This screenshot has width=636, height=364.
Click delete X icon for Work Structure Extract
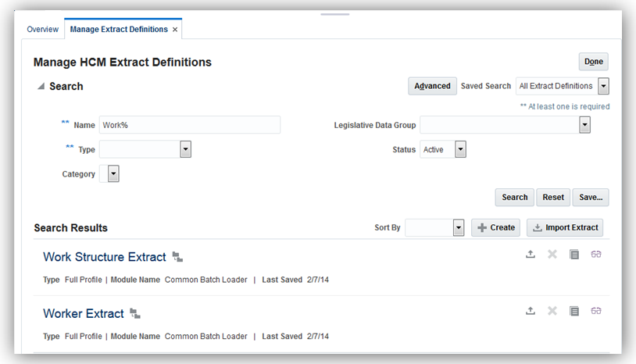(x=552, y=255)
